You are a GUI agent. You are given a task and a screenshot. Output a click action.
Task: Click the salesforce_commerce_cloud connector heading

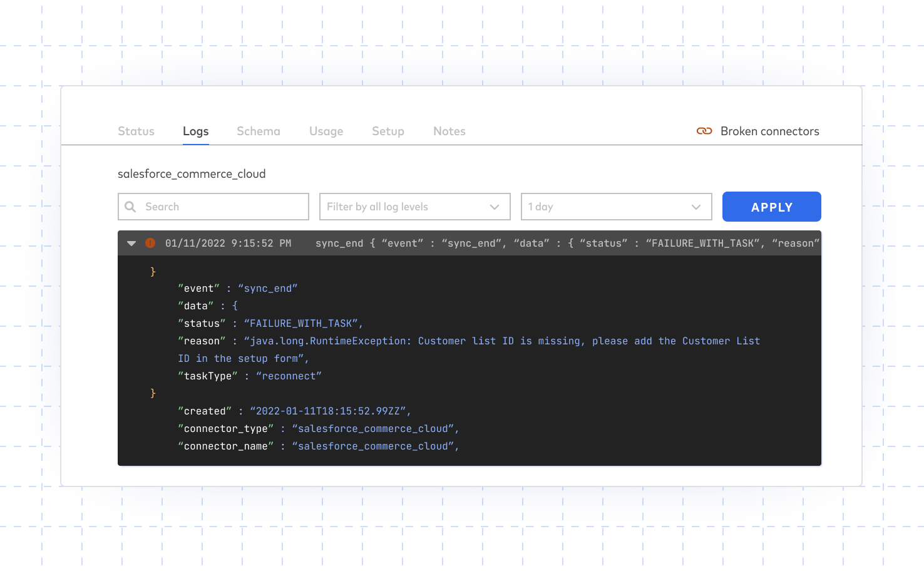pyautogui.click(x=192, y=174)
